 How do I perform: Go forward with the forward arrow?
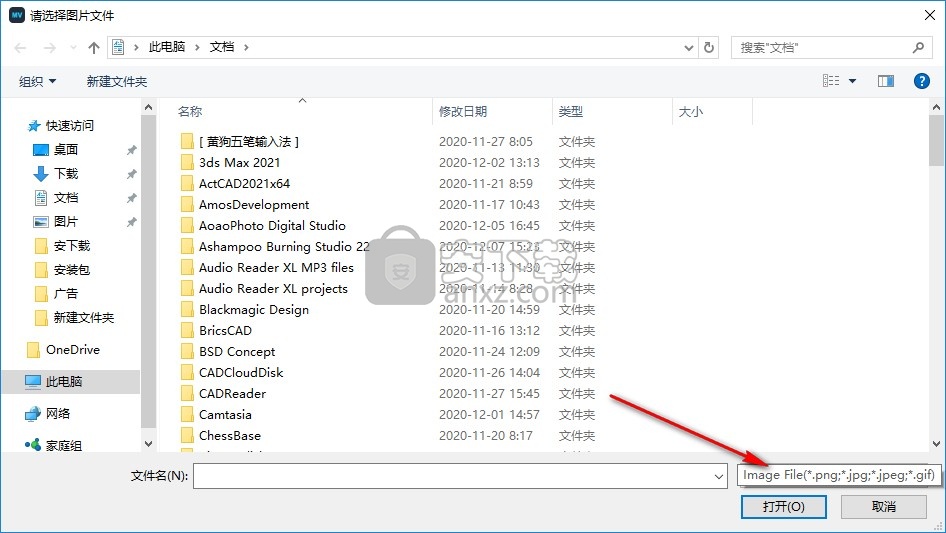pos(49,48)
